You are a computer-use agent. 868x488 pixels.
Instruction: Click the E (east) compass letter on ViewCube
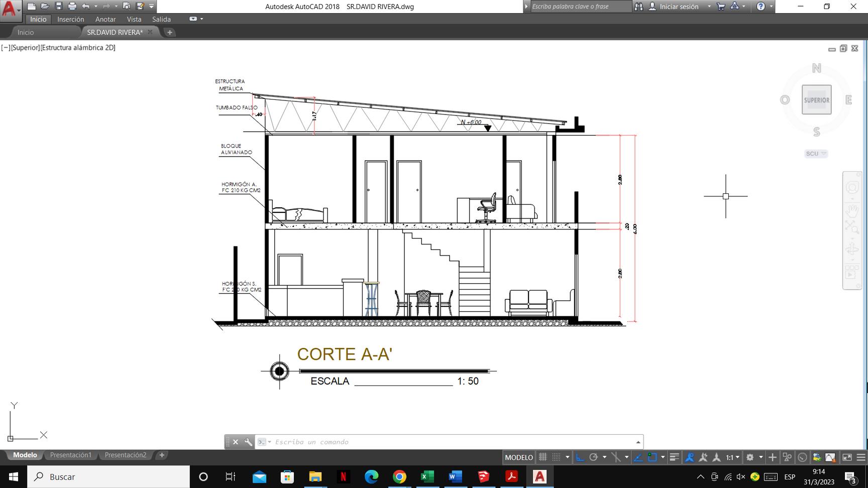(848, 100)
